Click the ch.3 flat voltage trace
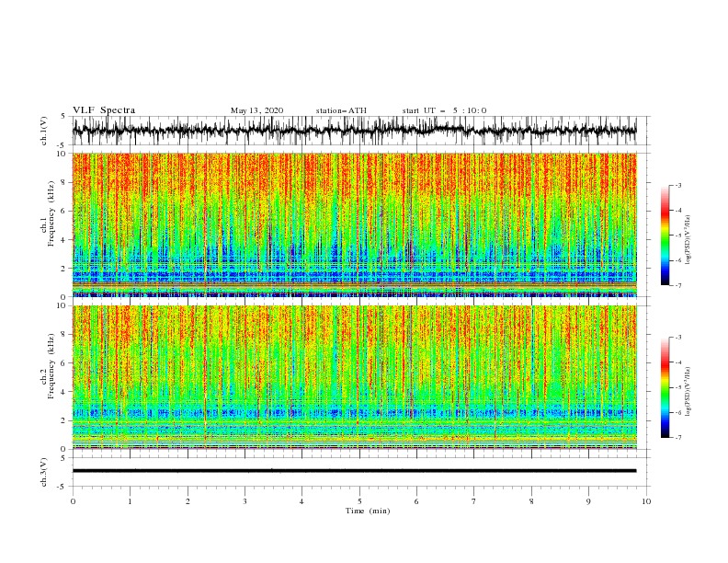 tap(354, 471)
